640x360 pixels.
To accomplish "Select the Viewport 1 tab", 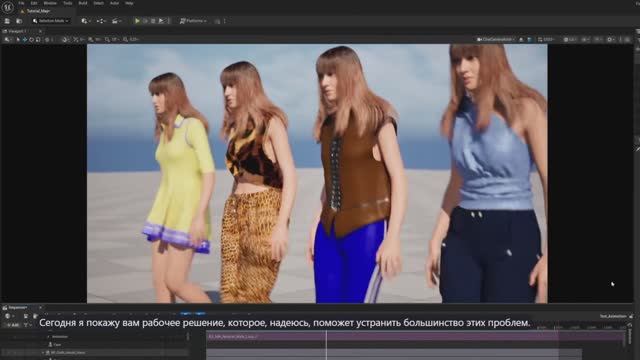I will [x=17, y=31].
